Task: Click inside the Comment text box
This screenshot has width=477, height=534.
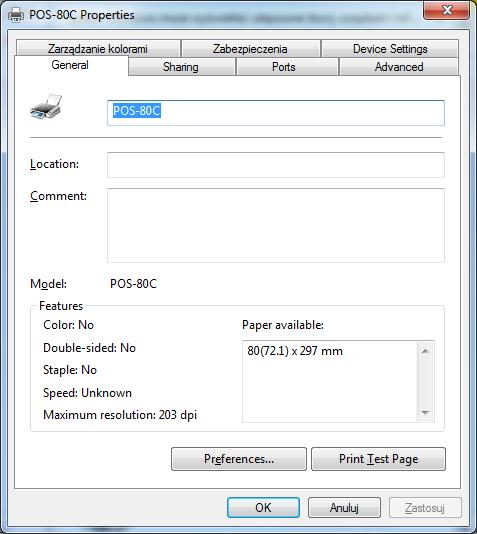Action: tap(276, 225)
